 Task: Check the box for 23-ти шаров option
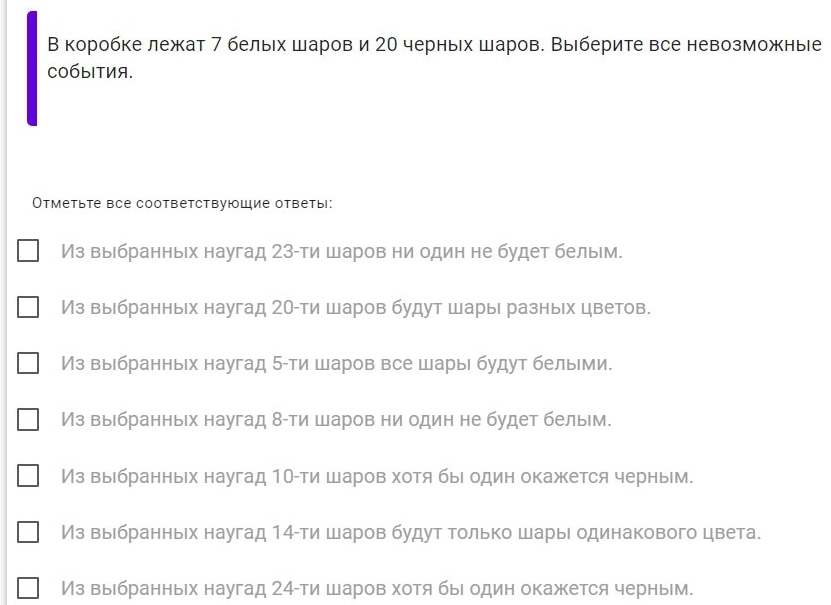point(28,250)
